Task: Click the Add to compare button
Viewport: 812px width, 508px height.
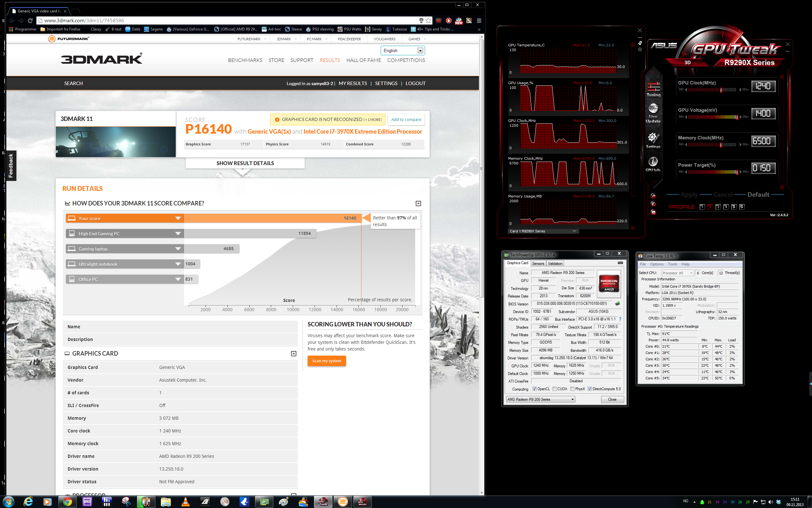Action: pyautogui.click(x=406, y=119)
